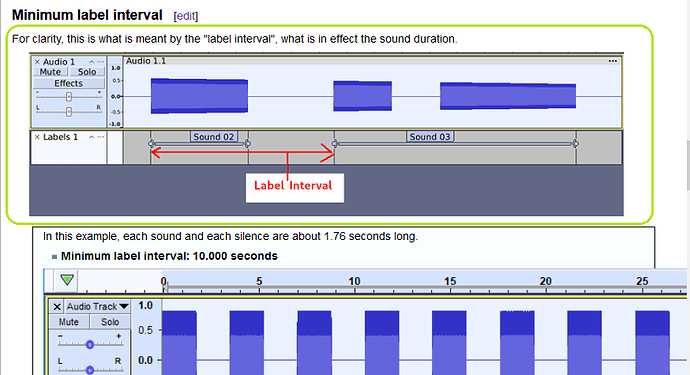
Task: Click the 20 mark on the timeline ruler
Action: click(546, 281)
